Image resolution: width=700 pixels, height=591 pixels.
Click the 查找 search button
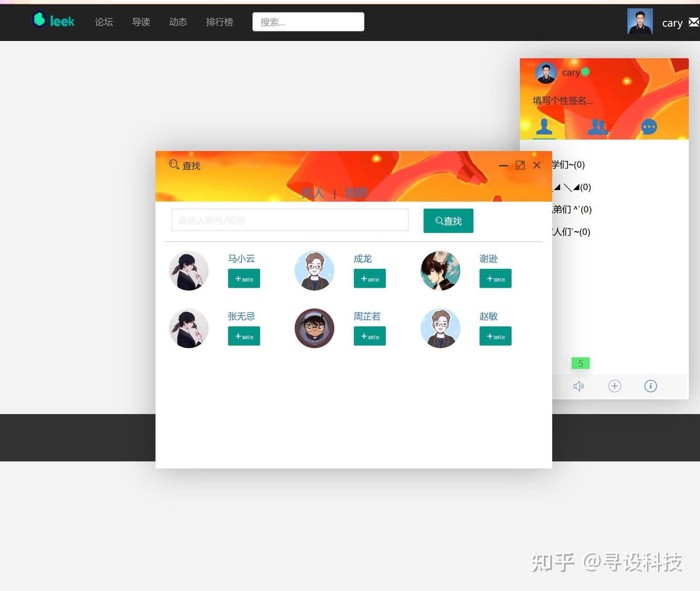[x=448, y=220]
